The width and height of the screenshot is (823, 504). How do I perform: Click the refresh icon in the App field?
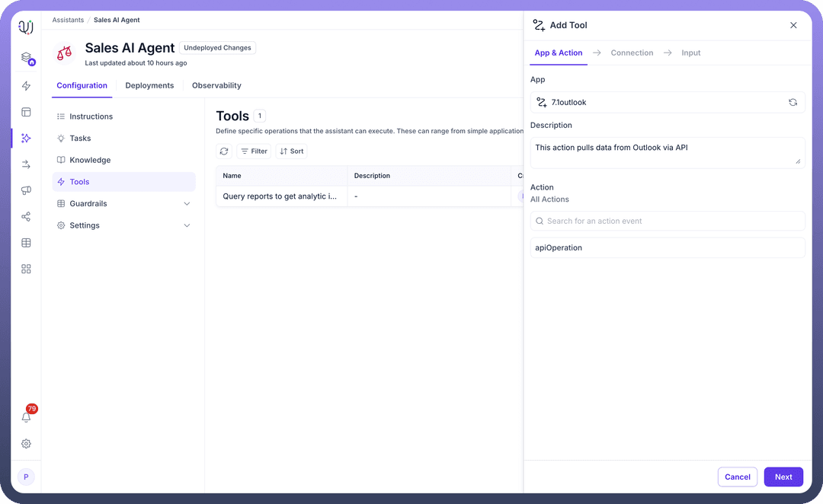[793, 102]
